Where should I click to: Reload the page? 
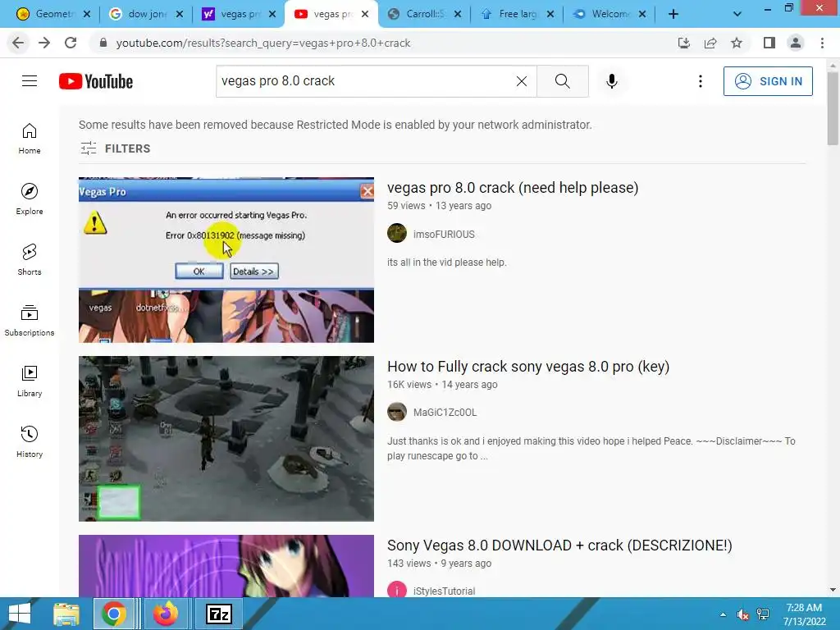[71, 43]
